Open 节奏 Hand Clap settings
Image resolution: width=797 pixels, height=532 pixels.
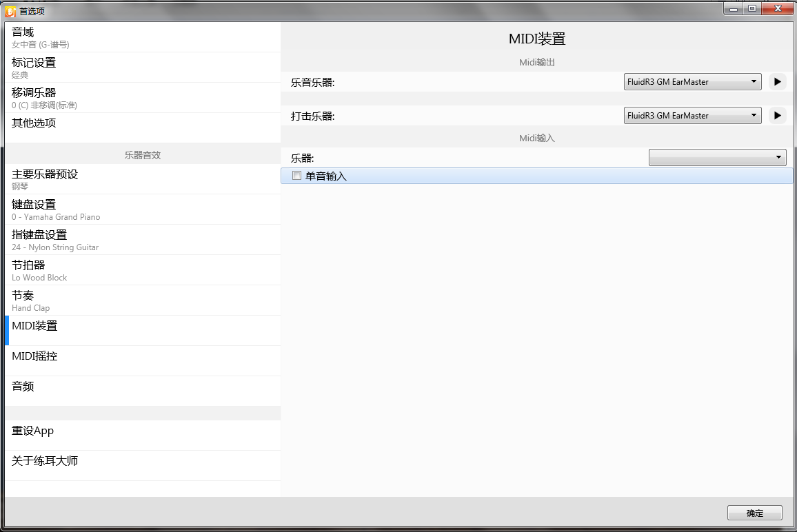coord(142,300)
